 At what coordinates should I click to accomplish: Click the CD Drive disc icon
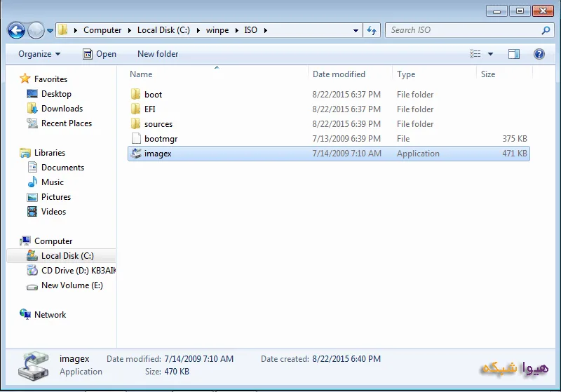32,271
